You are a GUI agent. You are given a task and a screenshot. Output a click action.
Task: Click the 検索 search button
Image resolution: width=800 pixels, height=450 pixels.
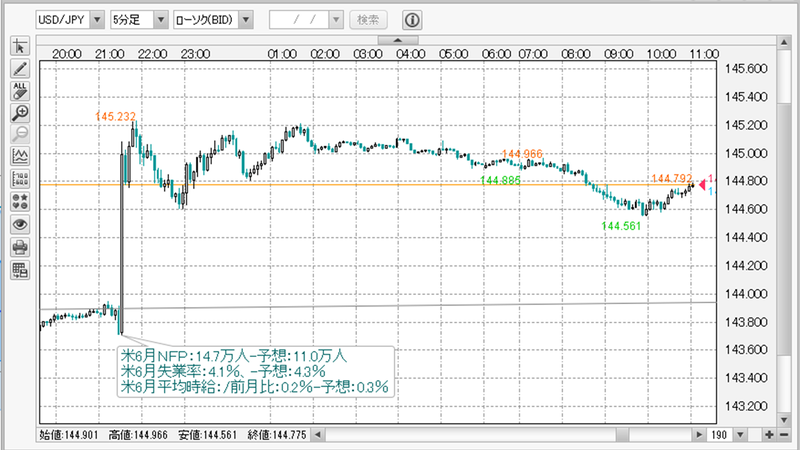pyautogui.click(x=368, y=20)
